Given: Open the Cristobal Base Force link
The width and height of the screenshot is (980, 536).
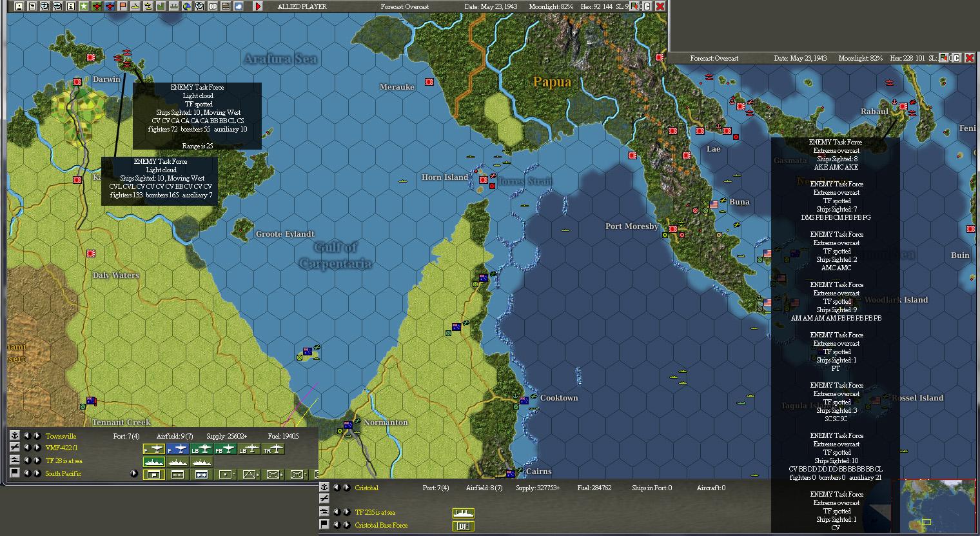Looking at the screenshot, I should pyautogui.click(x=381, y=525).
